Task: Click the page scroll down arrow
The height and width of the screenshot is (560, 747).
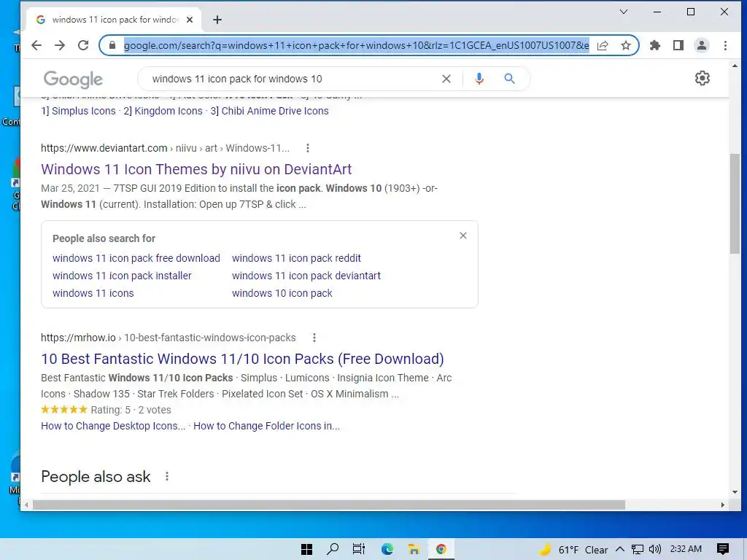Action: [735, 492]
